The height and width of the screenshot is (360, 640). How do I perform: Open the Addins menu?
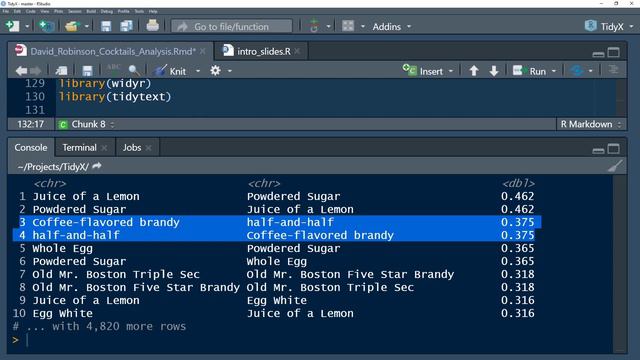click(x=391, y=27)
